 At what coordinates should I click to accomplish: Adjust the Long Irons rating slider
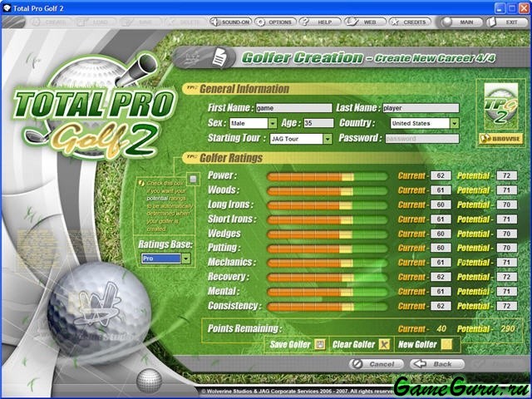(327, 205)
